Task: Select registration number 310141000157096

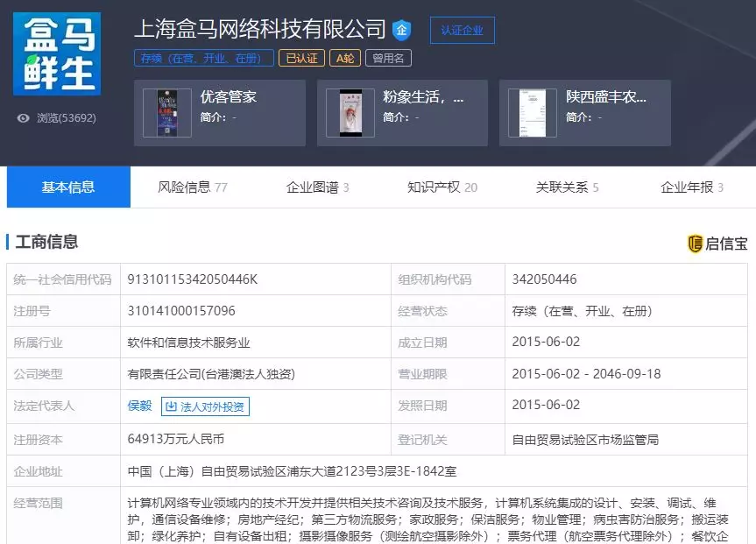Action: [x=181, y=311]
